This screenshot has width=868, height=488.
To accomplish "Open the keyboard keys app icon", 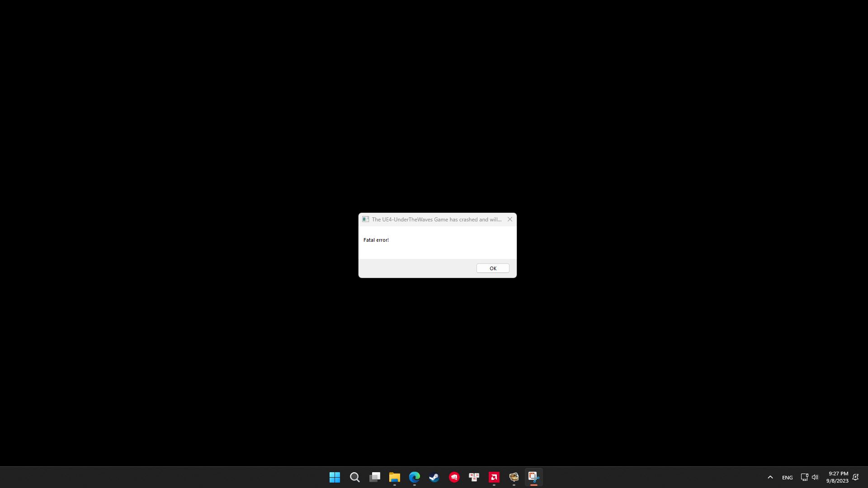I will point(474,477).
